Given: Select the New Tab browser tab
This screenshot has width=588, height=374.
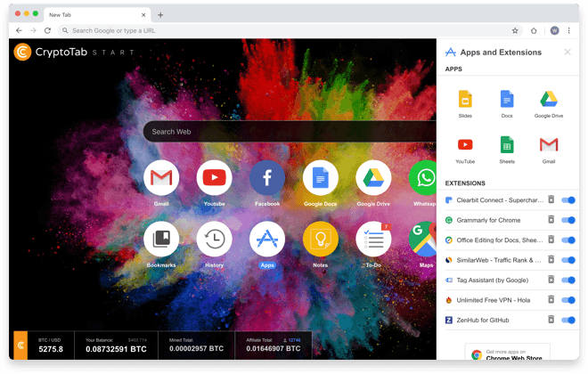Looking at the screenshot, I should tap(94, 14).
